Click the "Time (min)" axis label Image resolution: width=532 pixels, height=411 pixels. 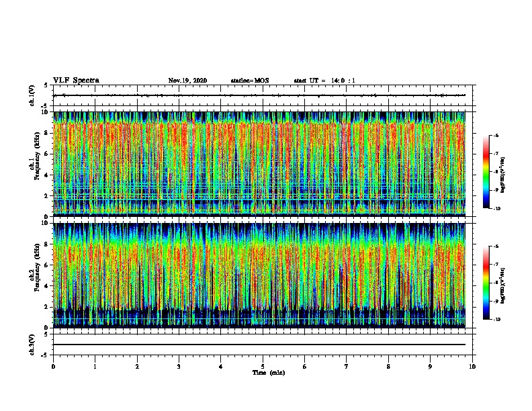click(269, 372)
